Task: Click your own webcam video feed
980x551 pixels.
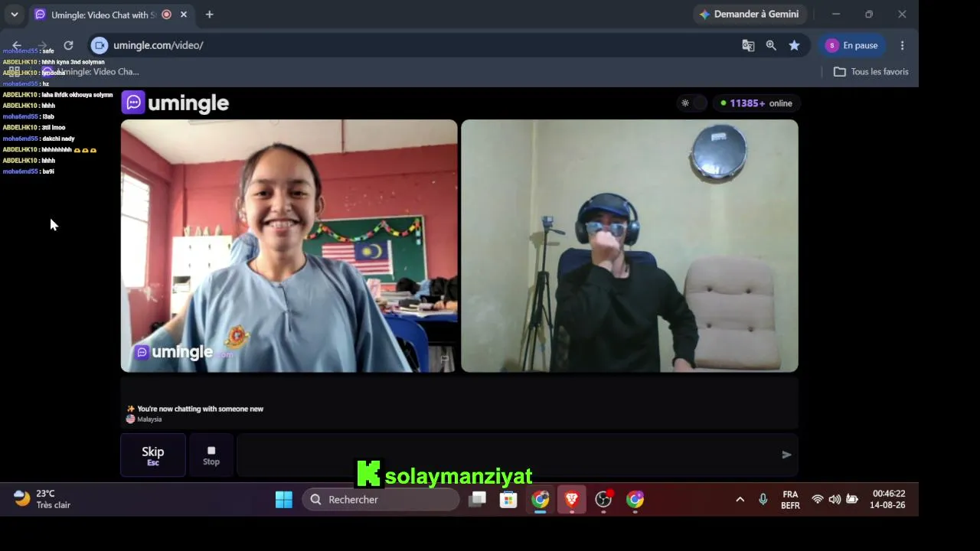Action: coord(629,246)
